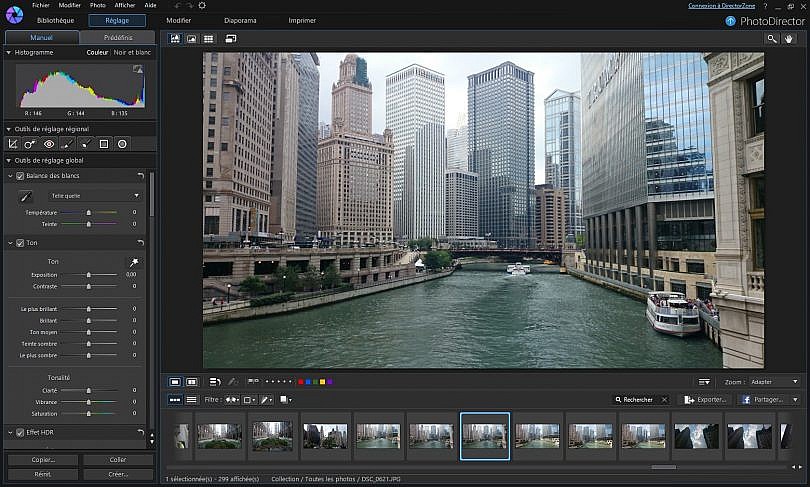
Task: Apply the red color label
Action: 301,382
